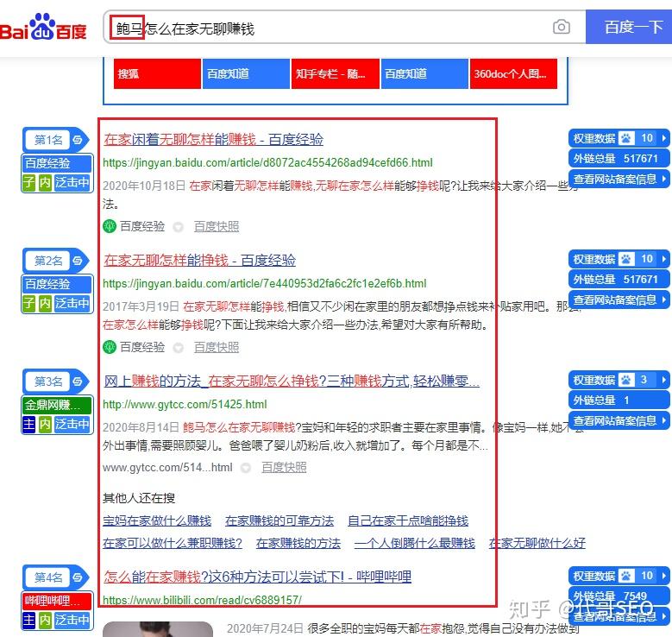This screenshot has height=637, width=672.
Task: Click the link icon beside 第3名
Action: click(78, 381)
